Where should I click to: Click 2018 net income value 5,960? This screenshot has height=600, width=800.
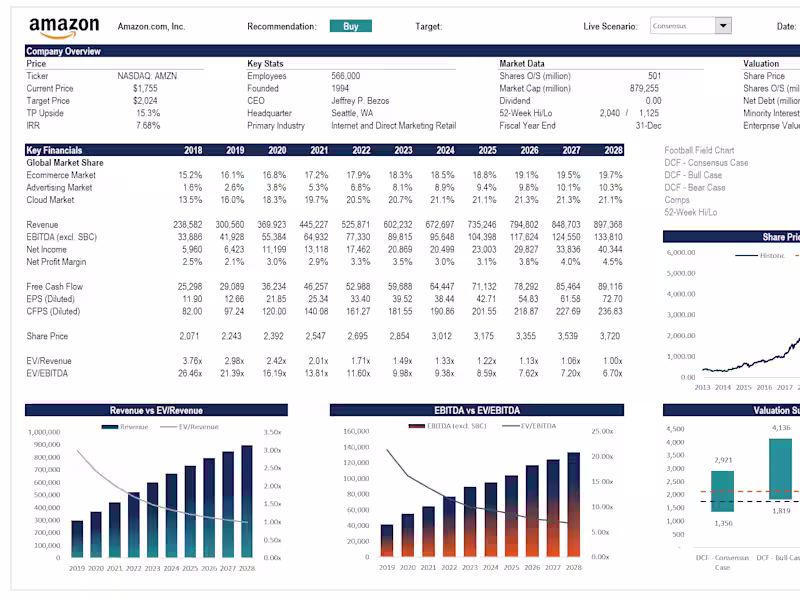[x=192, y=249]
